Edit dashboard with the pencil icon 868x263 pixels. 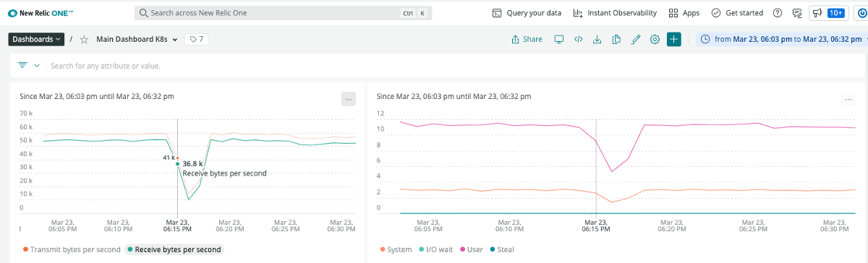point(636,40)
